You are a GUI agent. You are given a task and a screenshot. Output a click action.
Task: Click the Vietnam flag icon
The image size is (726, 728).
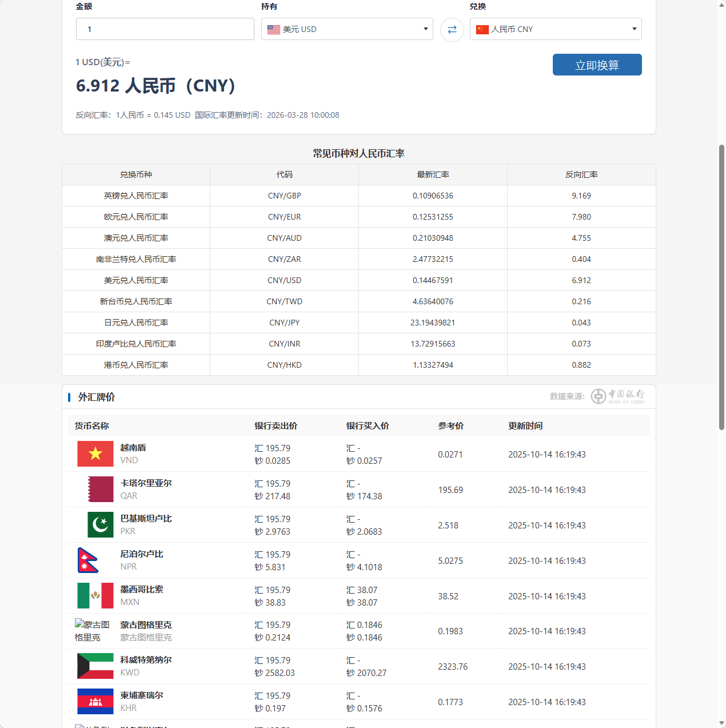point(95,454)
